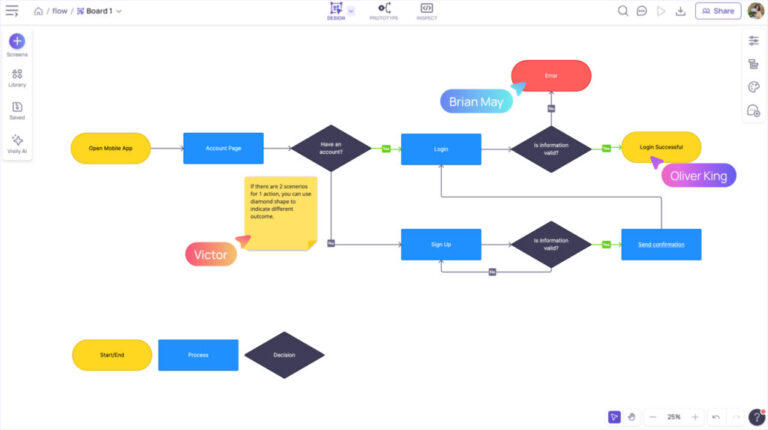Open the hamburger main menu
The image size is (768, 430).
pos(12,11)
